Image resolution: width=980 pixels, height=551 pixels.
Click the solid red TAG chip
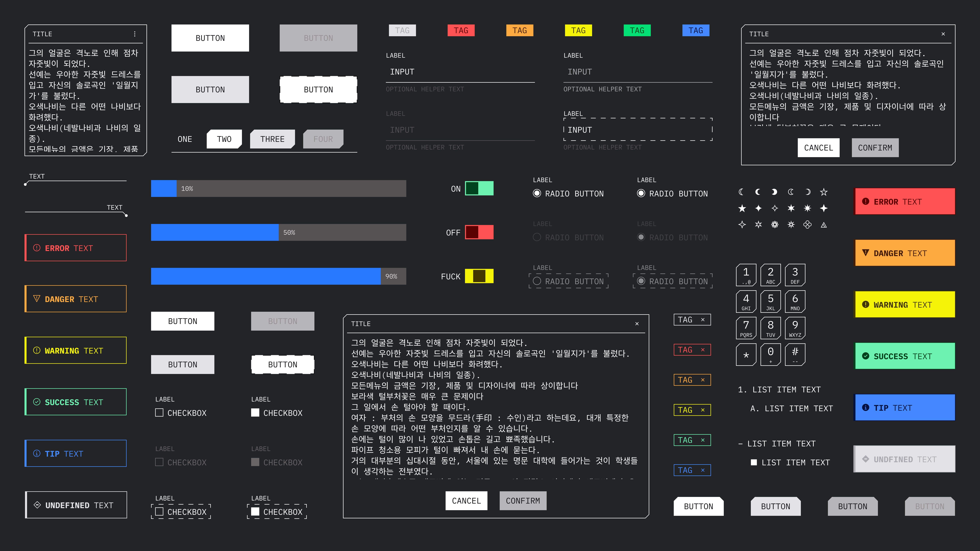click(461, 30)
